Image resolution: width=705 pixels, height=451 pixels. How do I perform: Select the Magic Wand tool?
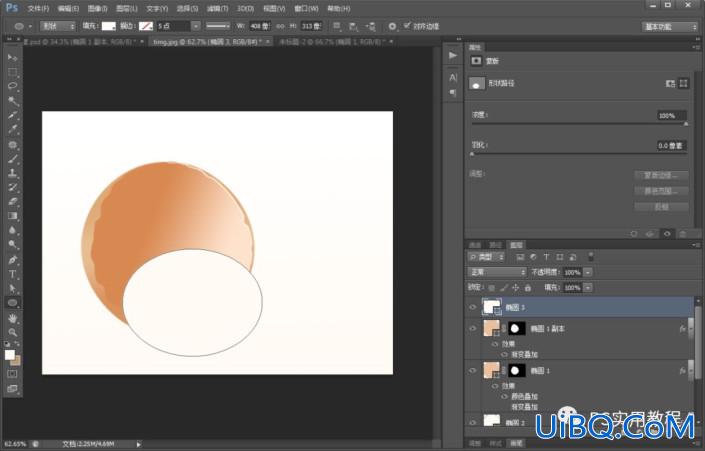[13, 100]
